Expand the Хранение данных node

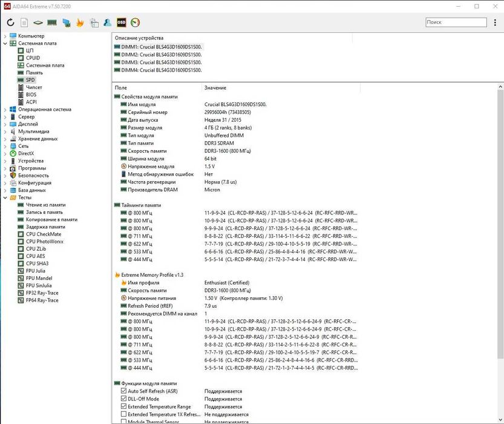click(5, 139)
